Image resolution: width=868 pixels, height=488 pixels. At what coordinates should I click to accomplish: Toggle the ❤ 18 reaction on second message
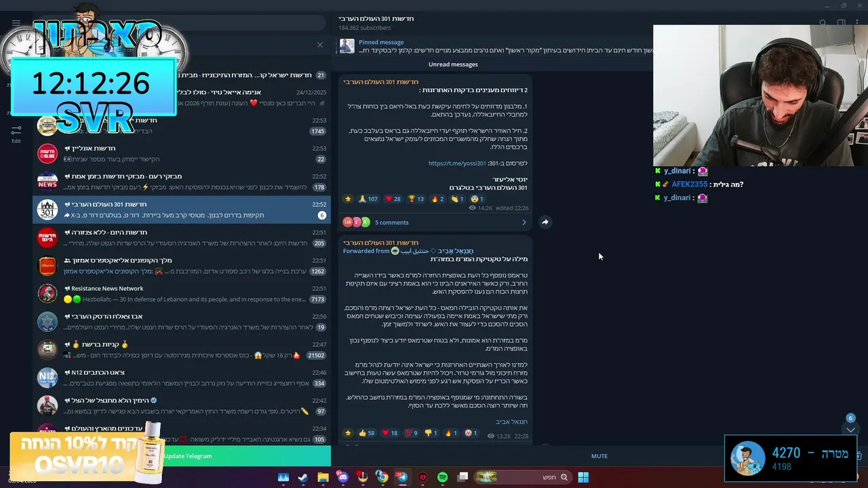tap(390, 433)
